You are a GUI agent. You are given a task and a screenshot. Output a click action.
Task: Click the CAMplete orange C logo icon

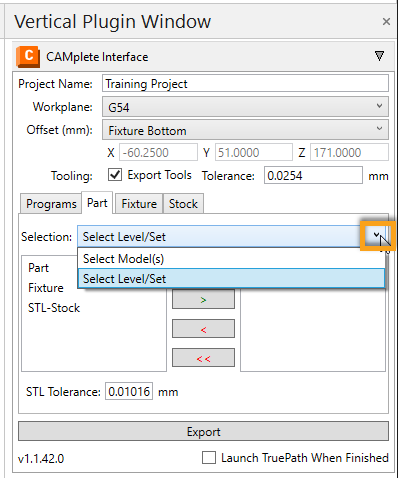28,57
